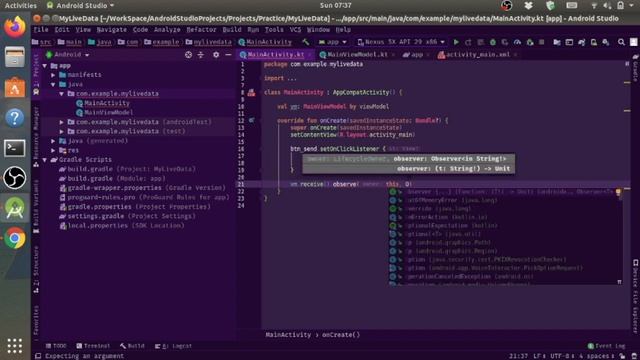Click the UTF-8 encoding in status bar

[562, 356]
